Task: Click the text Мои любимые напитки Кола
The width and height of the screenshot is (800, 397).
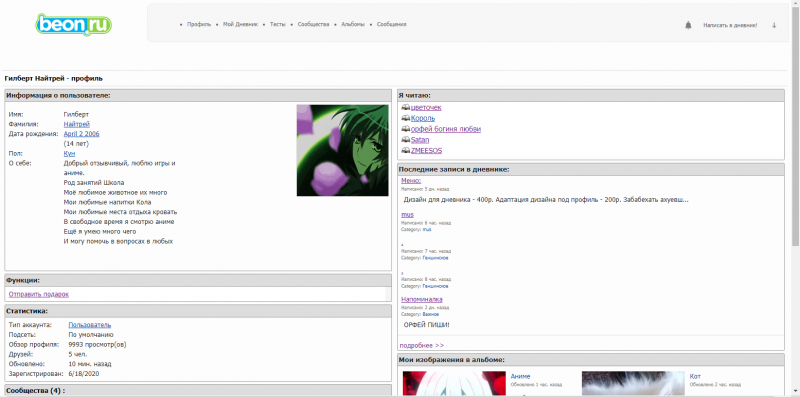Action: point(108,202)
